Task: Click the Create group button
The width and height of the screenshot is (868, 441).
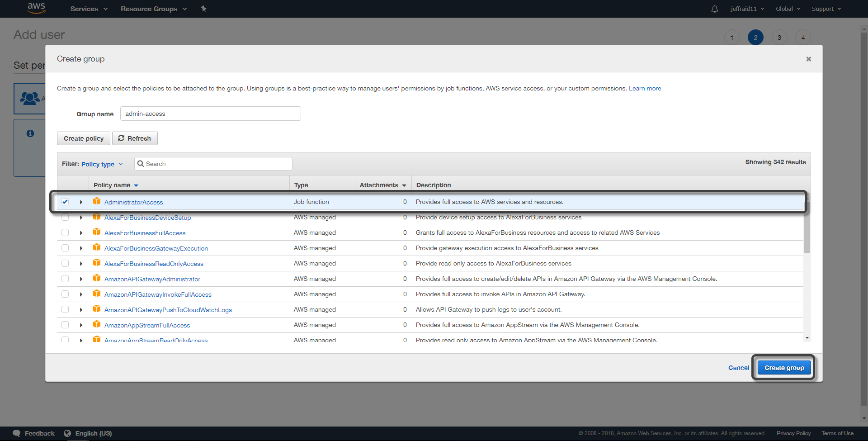Action: [x=784, y=368]
